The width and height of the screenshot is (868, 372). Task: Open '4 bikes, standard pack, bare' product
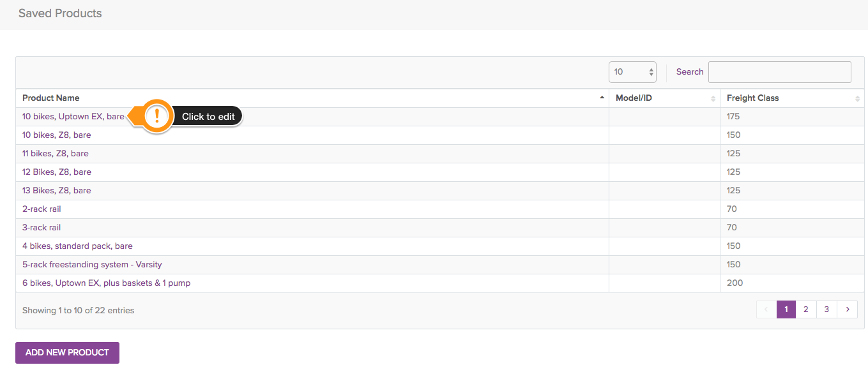(77, 246)
